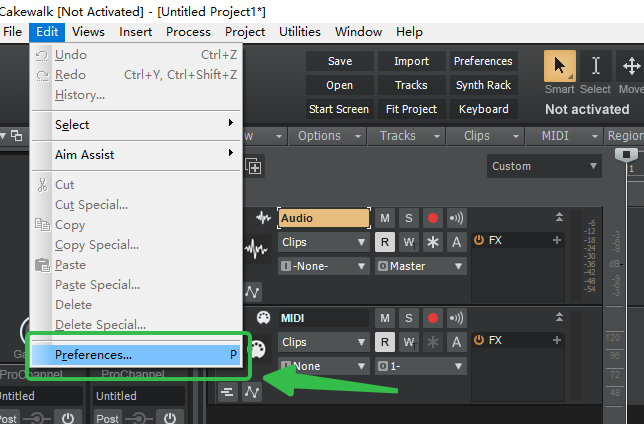Open the Insert menu

coord(136,32)
